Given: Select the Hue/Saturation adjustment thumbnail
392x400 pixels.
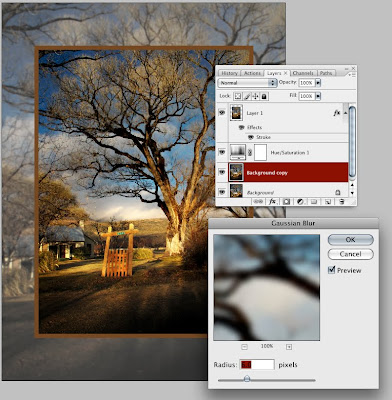Looking at the screenshot, I should pos(238,152).
